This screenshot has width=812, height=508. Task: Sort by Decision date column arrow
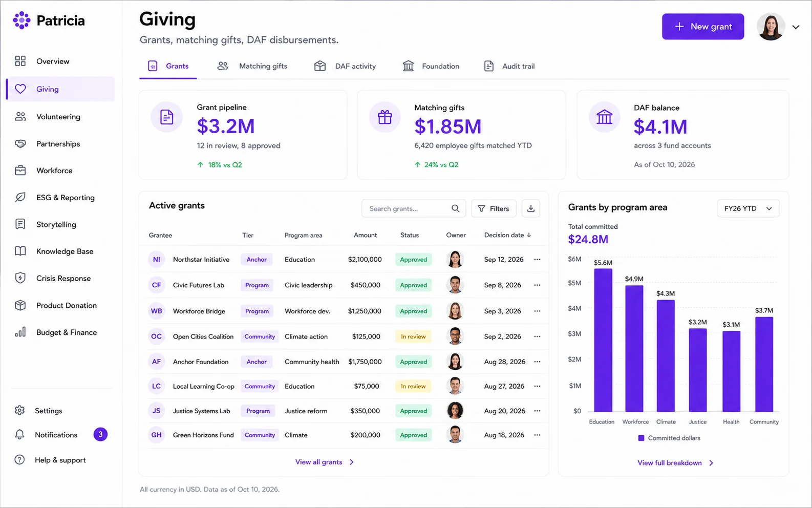point(529,235)
